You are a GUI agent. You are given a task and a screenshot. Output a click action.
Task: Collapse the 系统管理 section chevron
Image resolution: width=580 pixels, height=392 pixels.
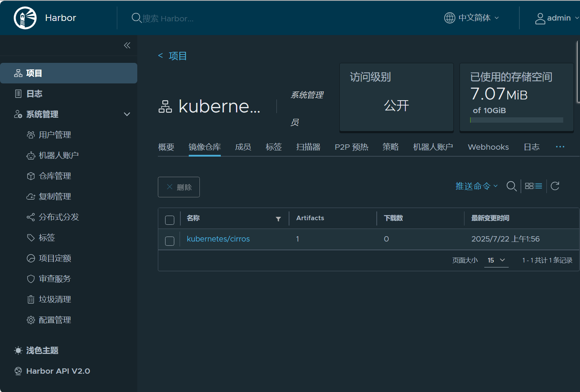127,114
